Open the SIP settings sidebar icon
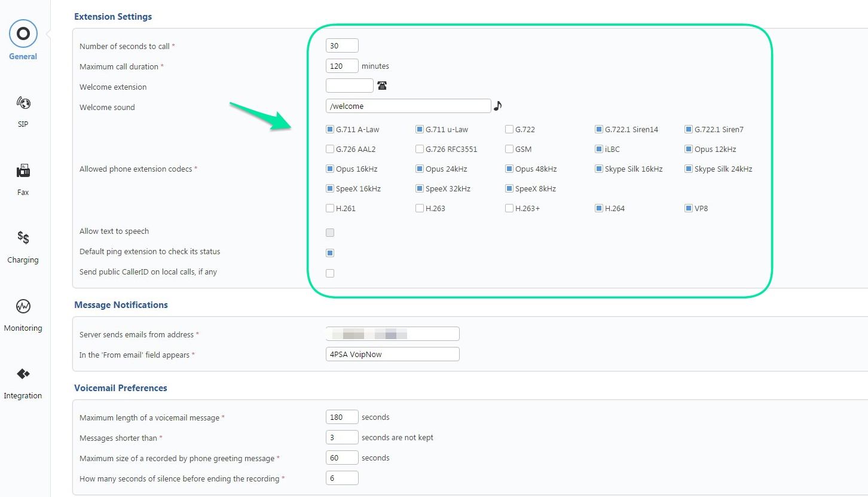Image resolution: width=868 pixels, height=497 pixels. 23,103
